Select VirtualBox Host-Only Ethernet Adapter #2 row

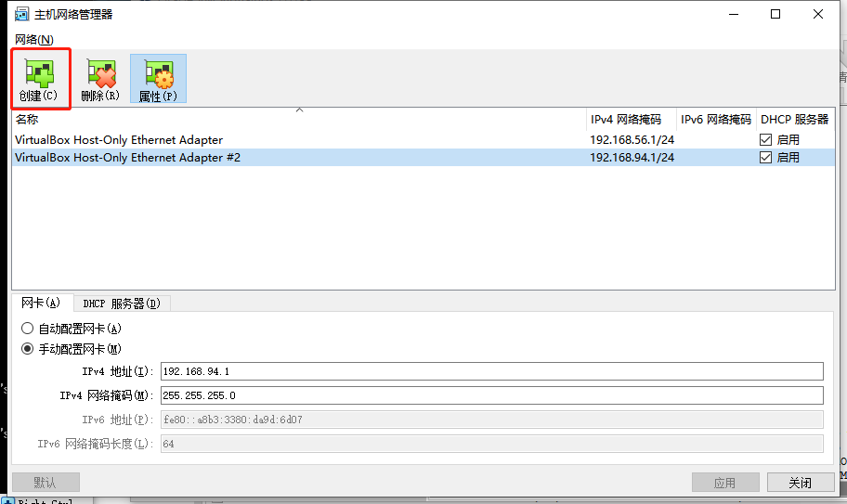[128, 158]
